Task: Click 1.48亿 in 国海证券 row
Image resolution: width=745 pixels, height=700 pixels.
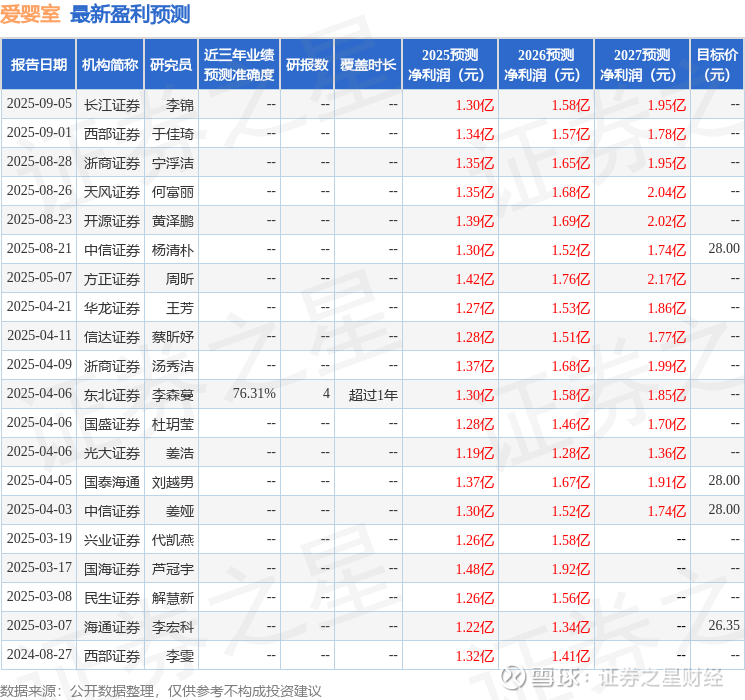Action: (475, 569)
